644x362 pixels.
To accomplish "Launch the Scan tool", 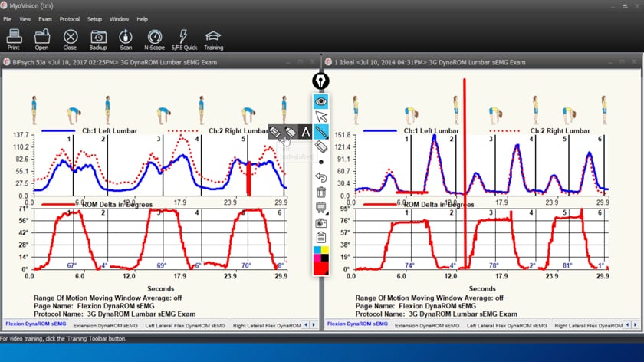I will pos(126,39).
